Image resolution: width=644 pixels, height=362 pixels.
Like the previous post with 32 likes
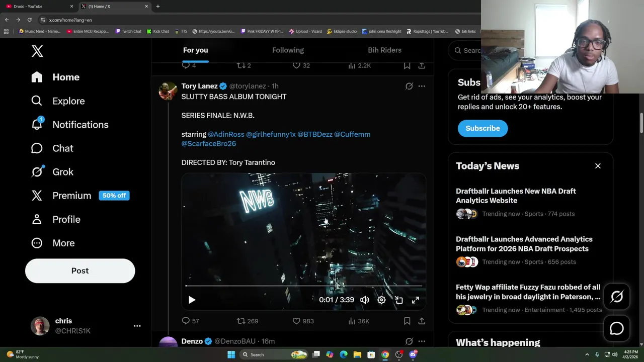tap(301, 65)
